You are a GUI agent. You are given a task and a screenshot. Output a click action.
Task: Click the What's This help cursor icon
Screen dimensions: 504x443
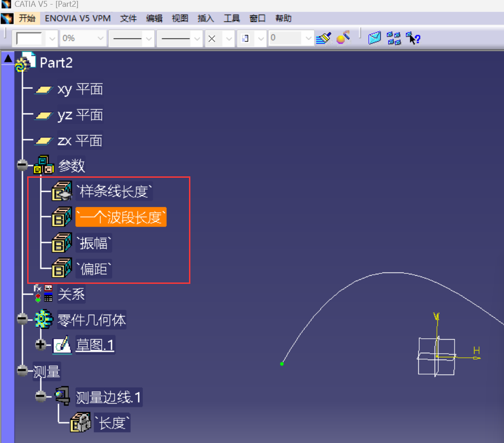(x=413, y=38)
